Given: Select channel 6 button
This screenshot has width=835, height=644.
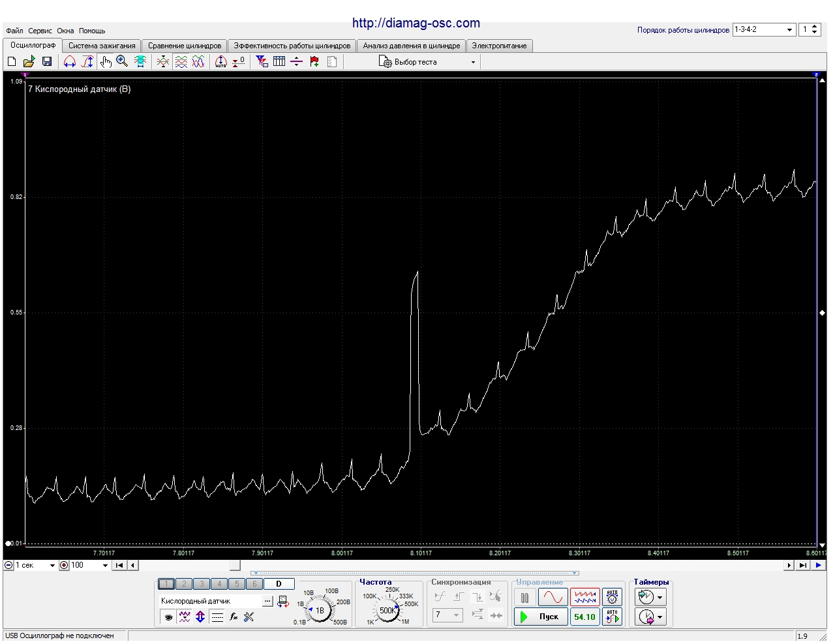Looking at the screenshot, I should [x=254, y=584].
